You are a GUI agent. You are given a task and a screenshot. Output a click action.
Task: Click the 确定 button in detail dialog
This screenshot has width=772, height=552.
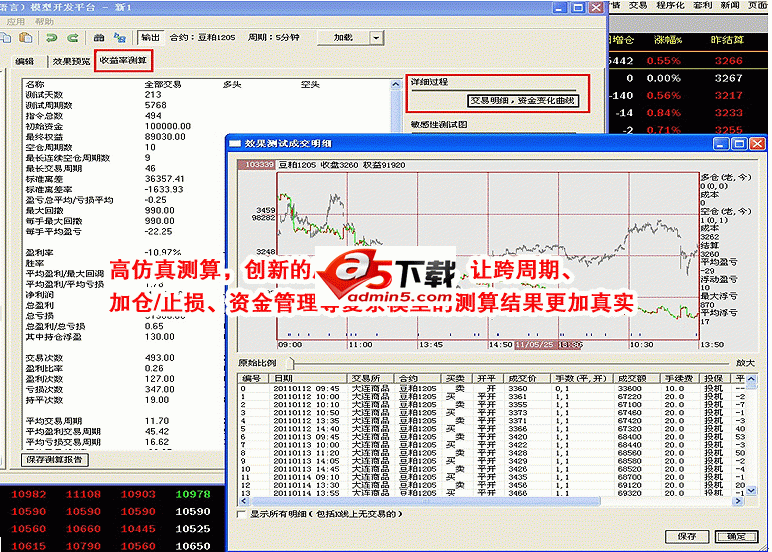736,536
